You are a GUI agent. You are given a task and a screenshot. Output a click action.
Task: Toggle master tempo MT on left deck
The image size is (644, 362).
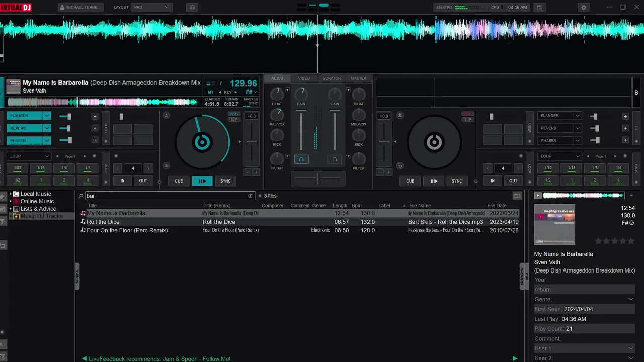tap(211, 93)
